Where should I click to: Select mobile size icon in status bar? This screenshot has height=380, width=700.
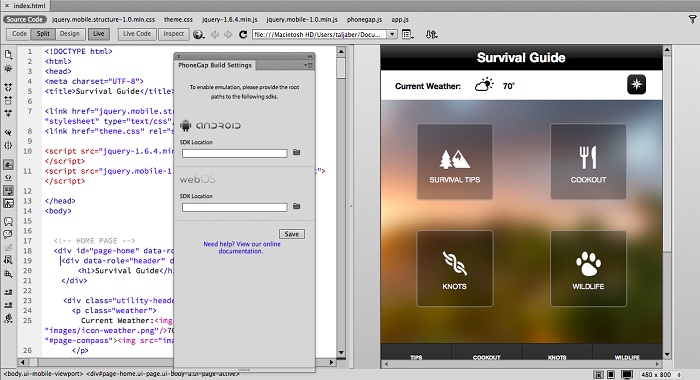(x=599, y=375)
